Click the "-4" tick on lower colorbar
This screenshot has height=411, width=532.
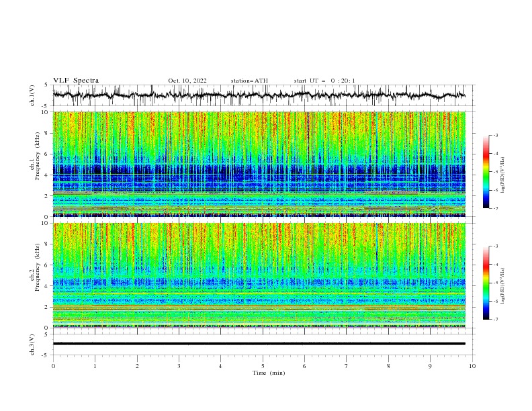(495, 265)
